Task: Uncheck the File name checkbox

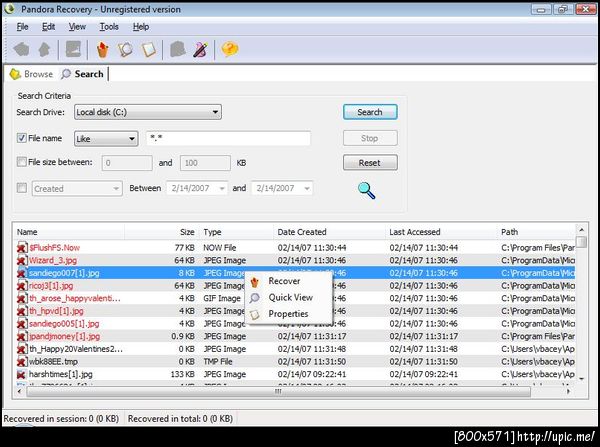Action: [21, 138]
